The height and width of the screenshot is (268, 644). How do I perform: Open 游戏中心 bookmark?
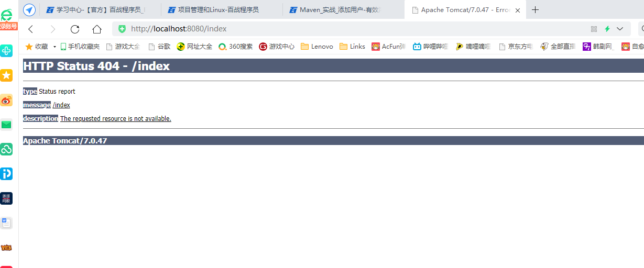(277, 47)
